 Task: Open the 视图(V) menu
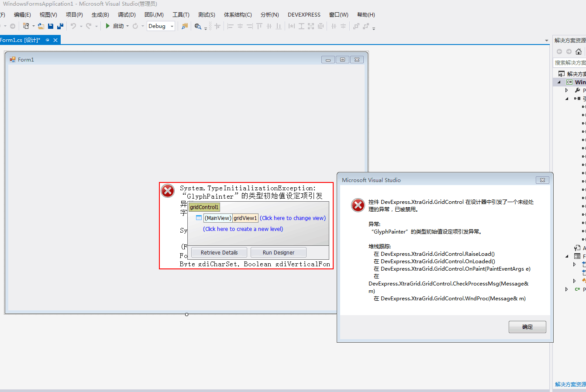(x=48, y=15)
